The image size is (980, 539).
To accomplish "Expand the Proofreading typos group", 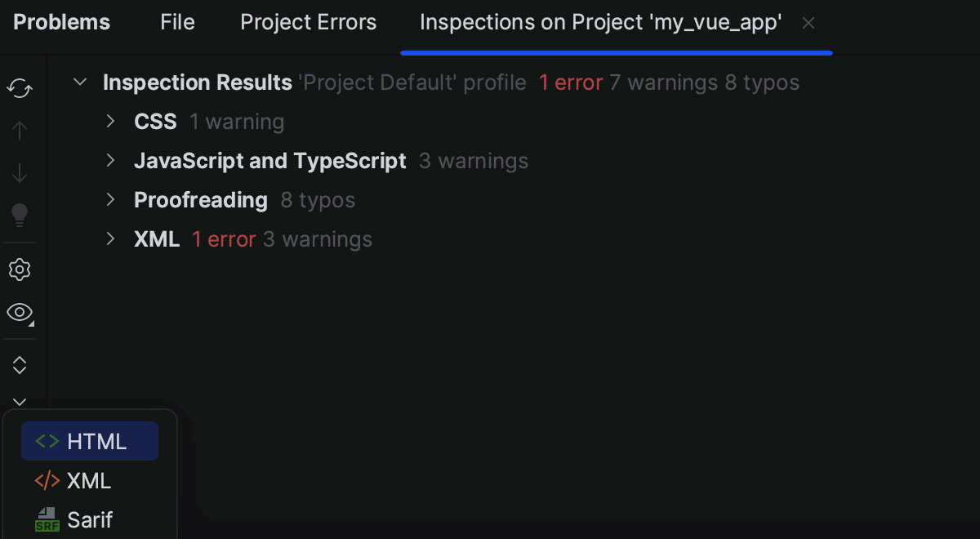I will 111,199.
